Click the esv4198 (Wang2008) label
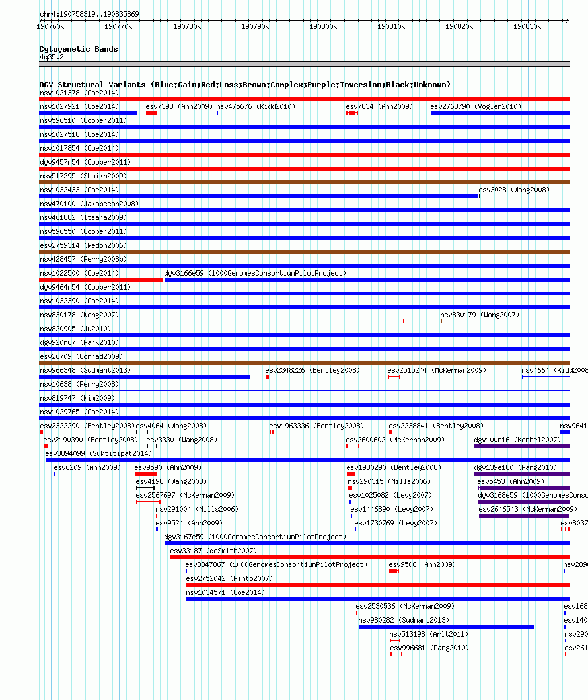Viewport: 588px width, 700px height. [x=171, y=481]
